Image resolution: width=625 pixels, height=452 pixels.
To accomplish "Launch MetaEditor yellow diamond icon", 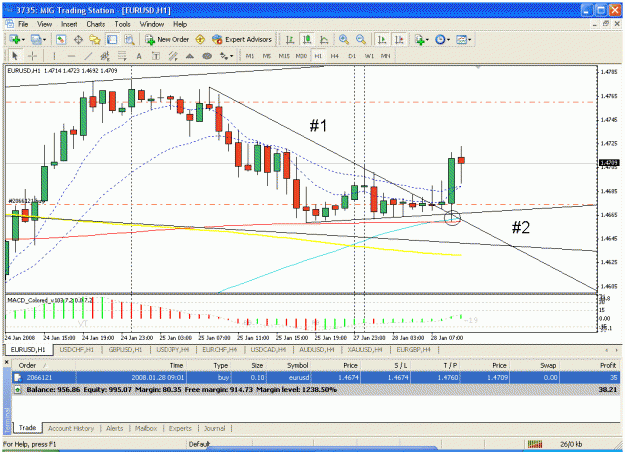I will pyautogui.click(x=200, y=39).
